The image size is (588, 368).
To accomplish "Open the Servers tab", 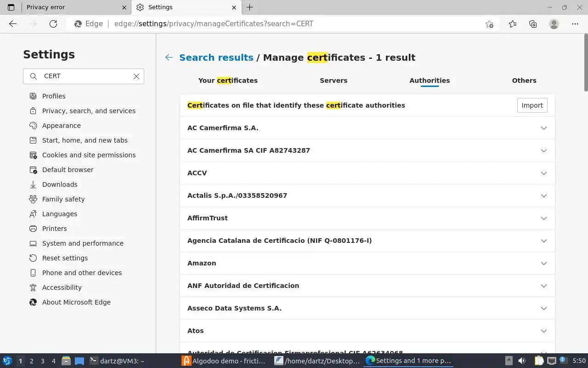I will tap(334, 80).
